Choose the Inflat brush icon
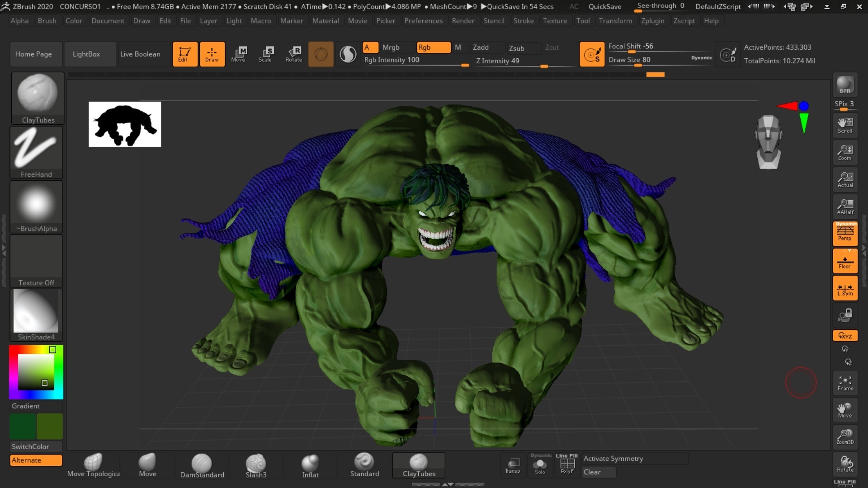 (x=310, y=465)
